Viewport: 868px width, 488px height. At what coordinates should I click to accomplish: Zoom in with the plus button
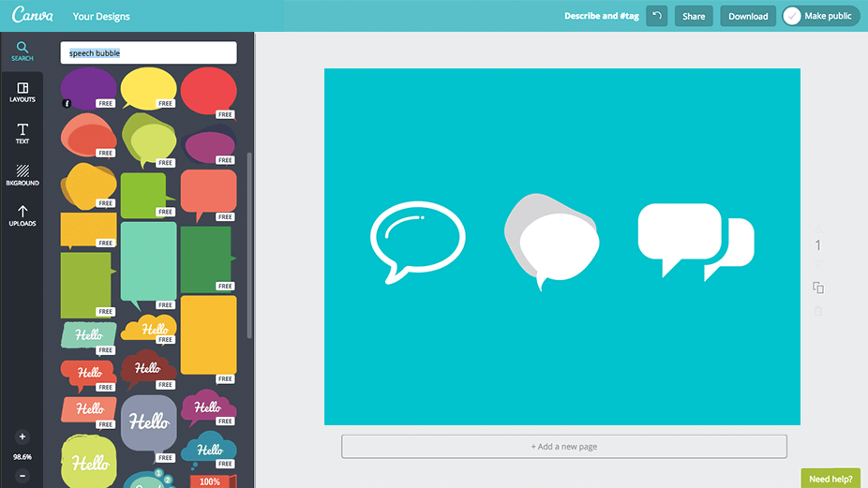(x=22, y=436)
